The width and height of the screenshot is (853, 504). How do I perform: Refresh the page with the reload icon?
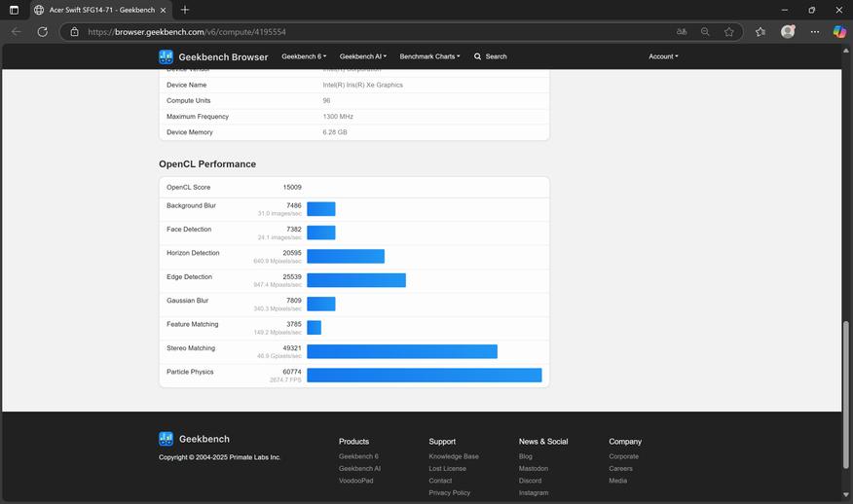[42, 31]
